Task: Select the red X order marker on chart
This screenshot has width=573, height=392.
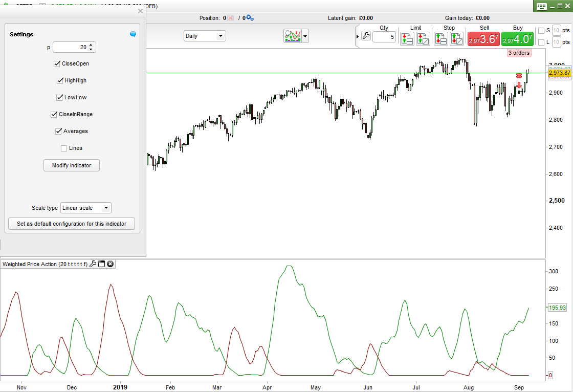Action: [519, 76]
